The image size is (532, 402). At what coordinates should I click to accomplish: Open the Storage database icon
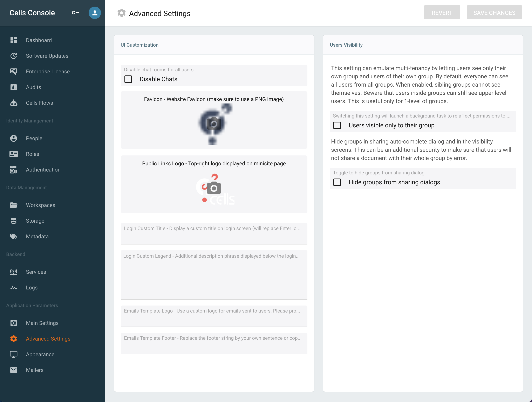pyautogui.click(x=13, y=221)
